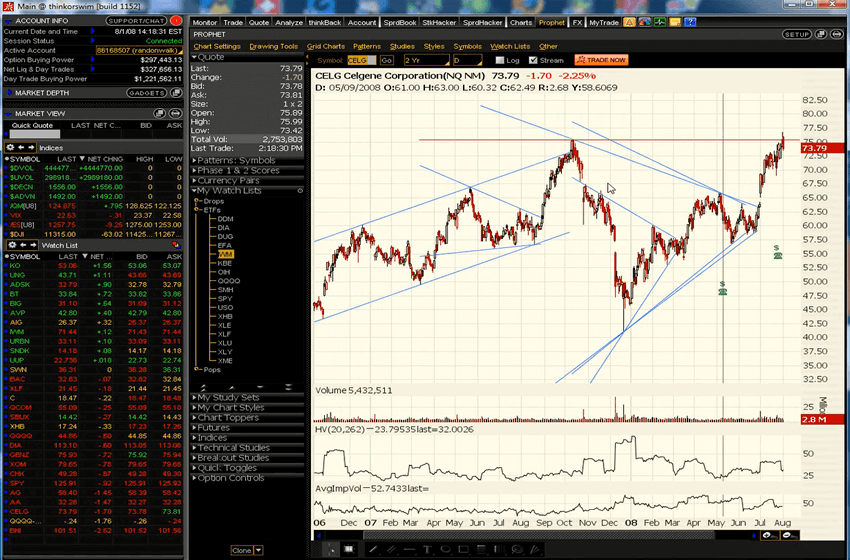Expand the Market Depth section
The image size is (850, 560).
(9, 93)
